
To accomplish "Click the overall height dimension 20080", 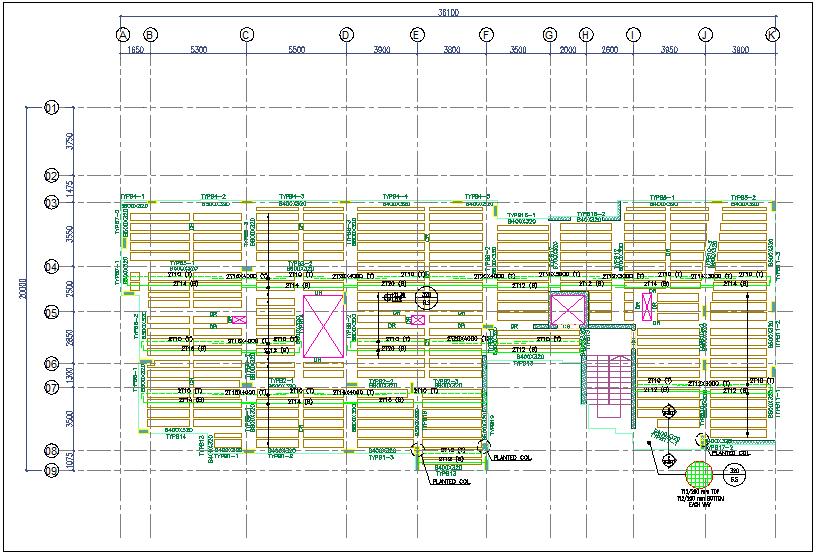I will (22, 289).
